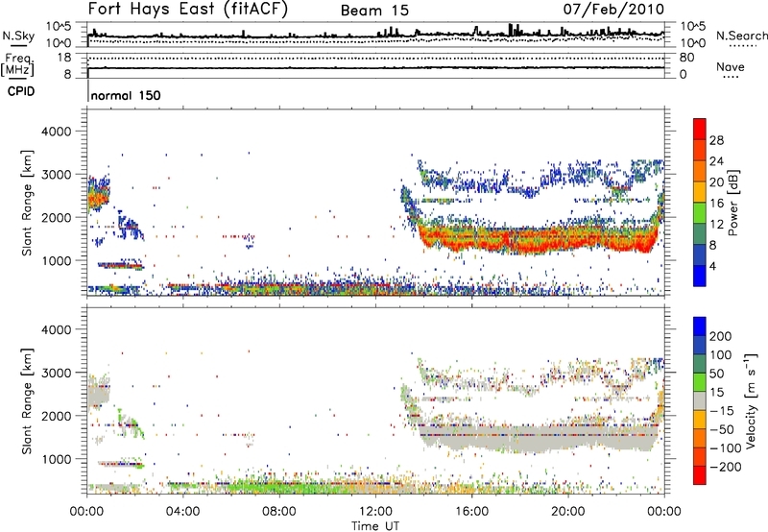
Task: Click the 'Time UT' axis title
Action: (375, 526)
